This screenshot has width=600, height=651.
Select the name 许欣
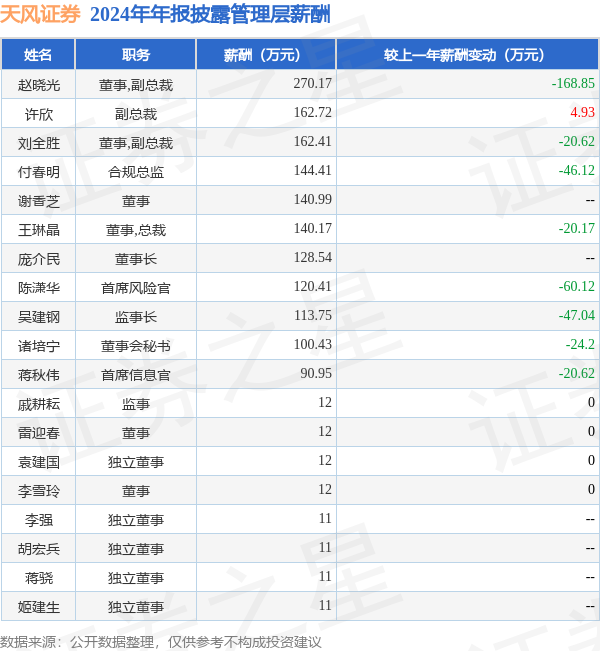coord(39,114)
